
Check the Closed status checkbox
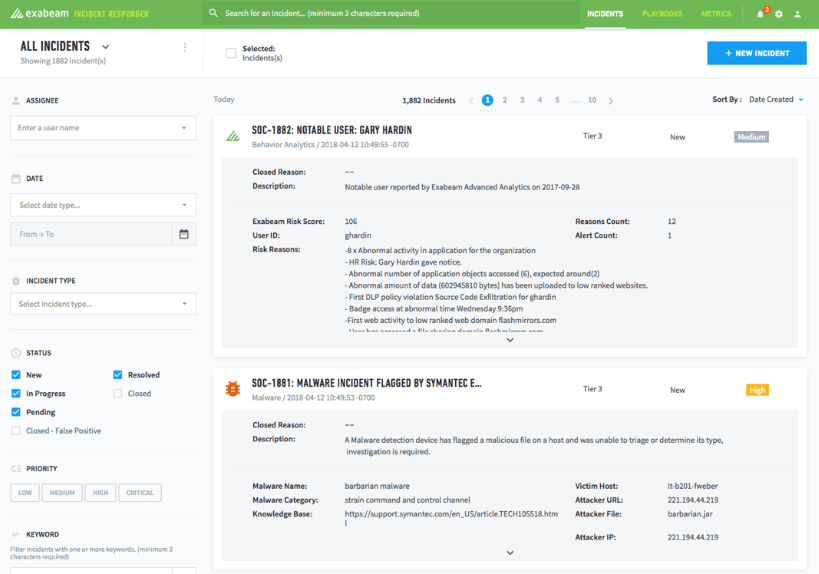118,393
